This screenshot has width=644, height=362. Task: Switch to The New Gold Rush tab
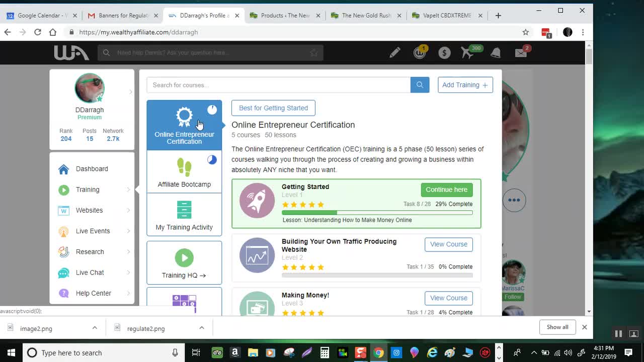coord(365,16)
